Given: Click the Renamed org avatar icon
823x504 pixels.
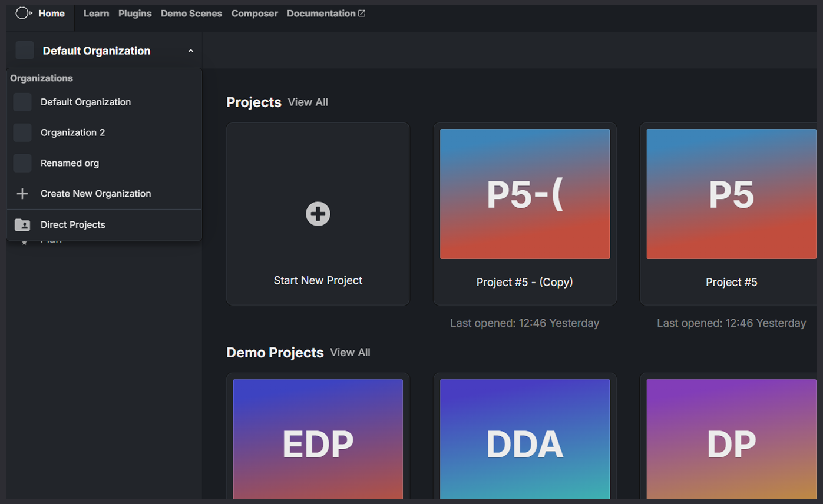Looking at the screenshot, I should tap(22, 163).
